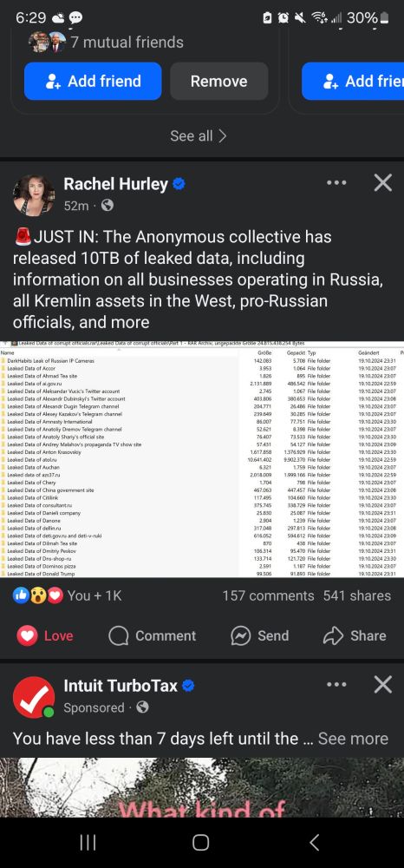Expand TurboTax post with See more
404x868 pixels.
point(353,739)
